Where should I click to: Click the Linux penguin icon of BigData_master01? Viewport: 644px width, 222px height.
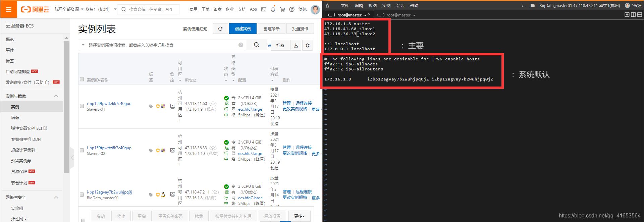[x=163, y=195]
